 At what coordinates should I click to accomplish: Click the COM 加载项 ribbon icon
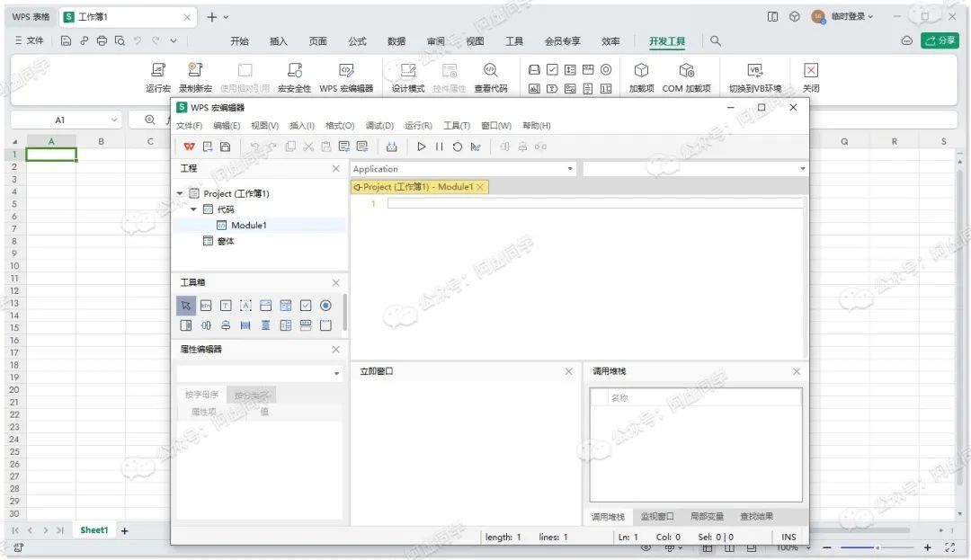(x=686, y=76)
